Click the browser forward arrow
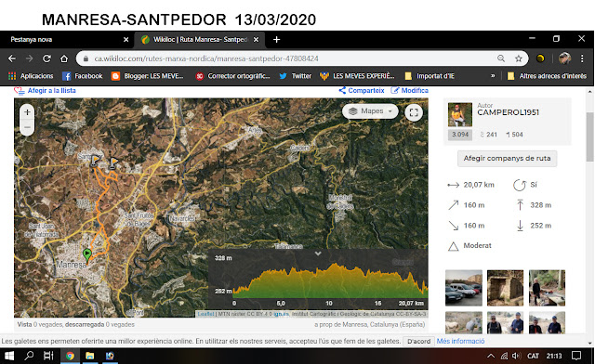This screenshot has width=595, height=364. point(29,58)
